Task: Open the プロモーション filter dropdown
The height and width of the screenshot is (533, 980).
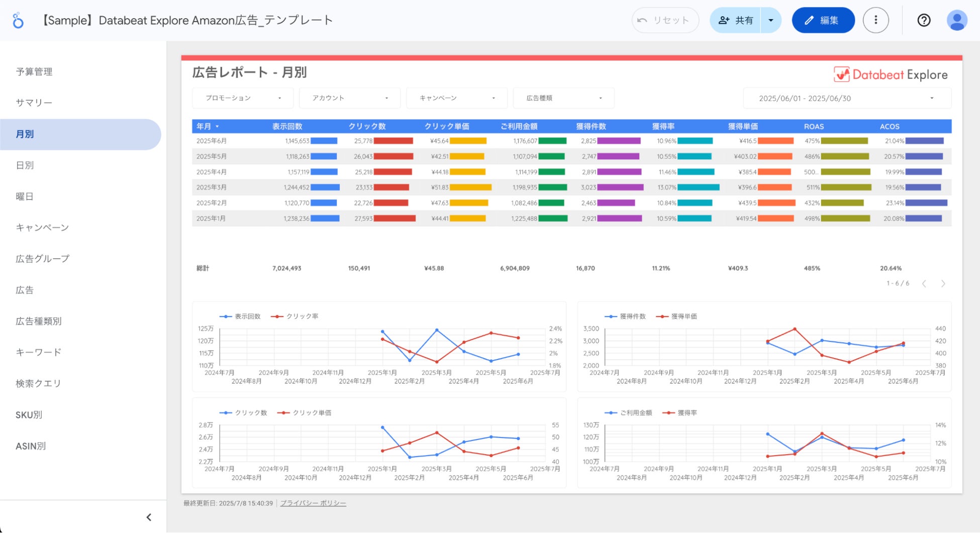Action: (x=243, y=98)
